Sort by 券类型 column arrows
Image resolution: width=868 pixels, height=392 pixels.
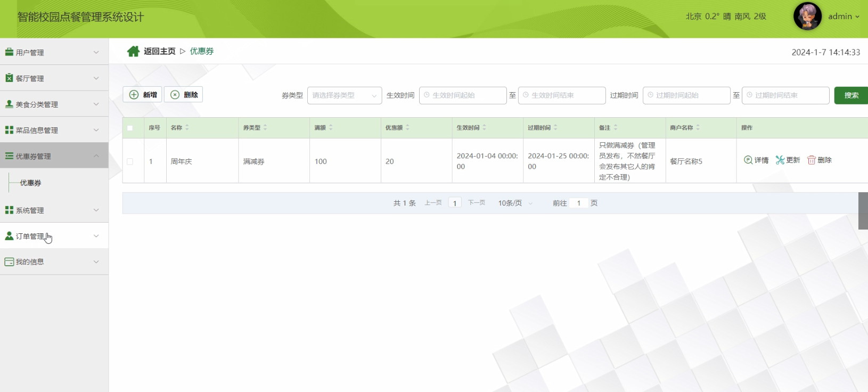(x=265, y=127)
